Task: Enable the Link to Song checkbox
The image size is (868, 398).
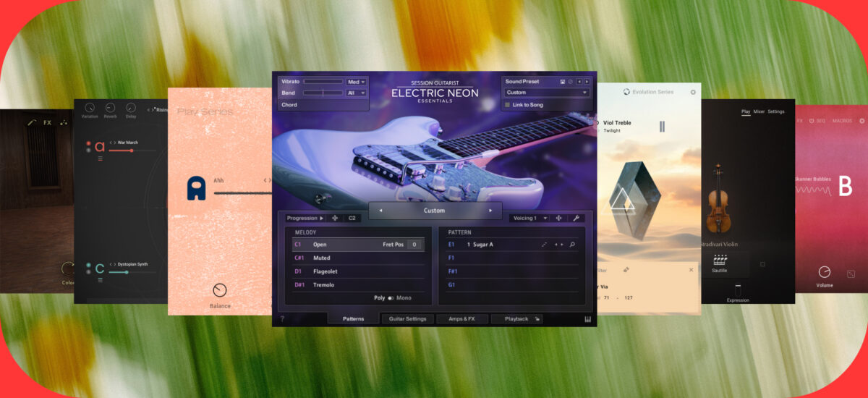Action: (x=508, y=105)
